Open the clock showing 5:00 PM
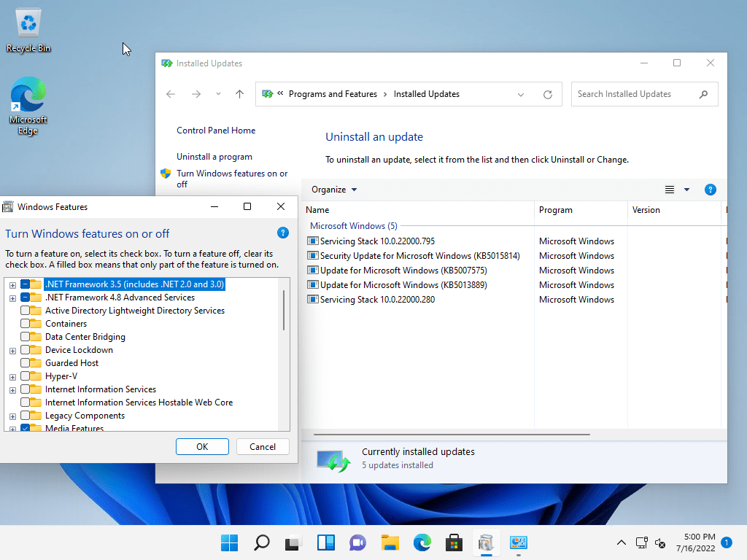Image resolution: width=747 pixels, height=560 pixels. 695,542
